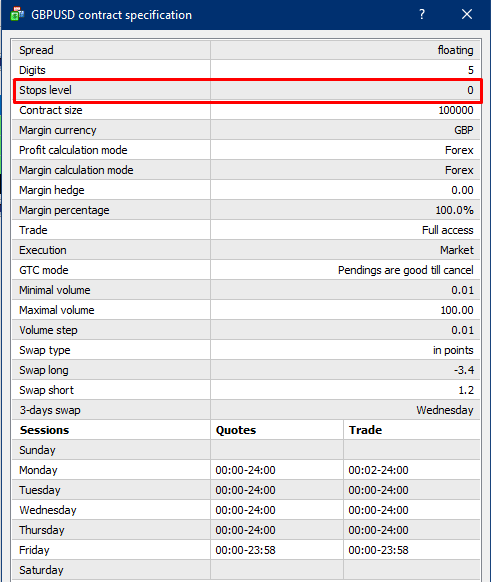491x582 pixels.
Task: Click Friday quotes session 00:00-23:58
Action: point(245,550)
